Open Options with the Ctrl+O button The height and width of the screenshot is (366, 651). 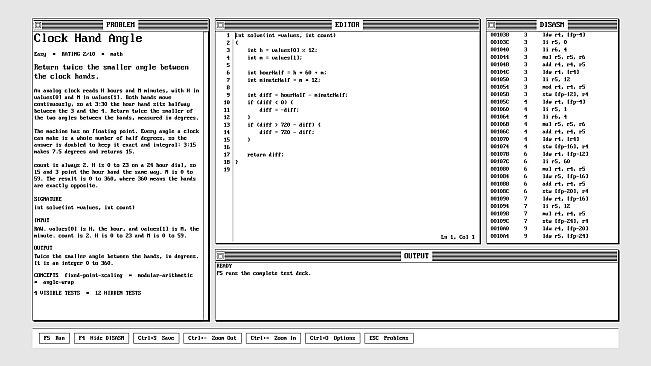pyautogui.click(x=332, y=338)
